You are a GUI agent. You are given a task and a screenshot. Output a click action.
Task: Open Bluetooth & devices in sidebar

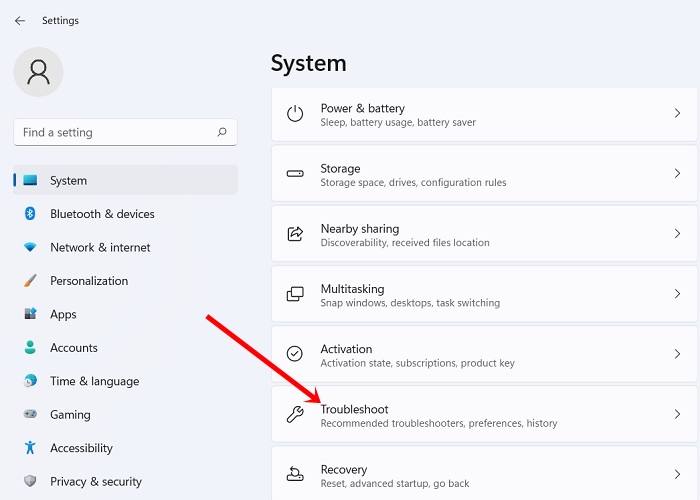click(x=102, y=214)
